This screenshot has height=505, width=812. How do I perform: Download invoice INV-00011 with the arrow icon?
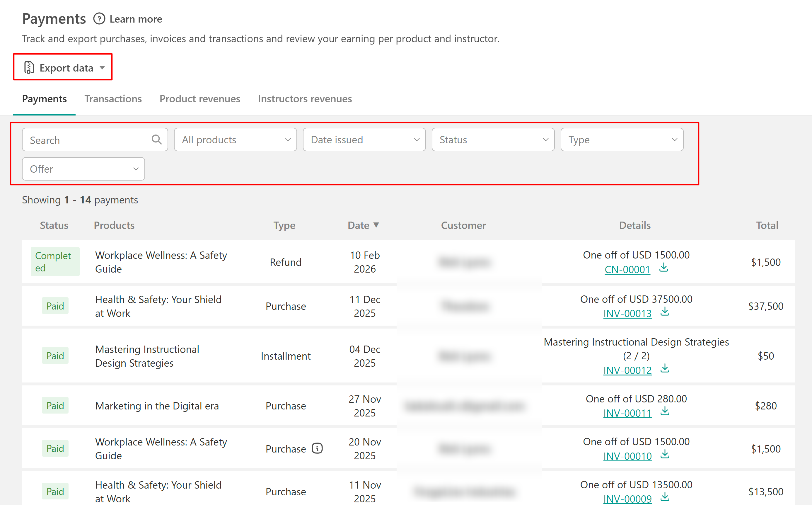pos(665,411)
